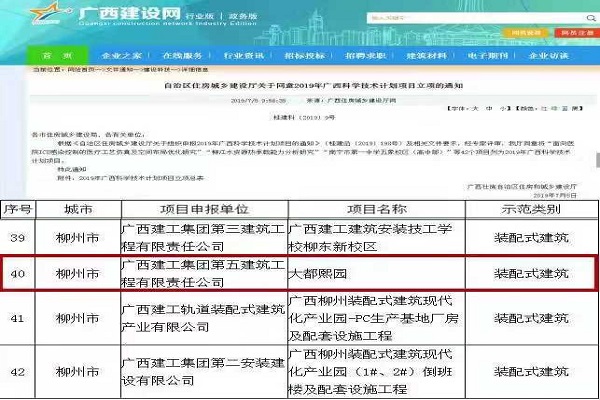Image resolution: width=600 pixels, height=400 pixels.
Task: Click project name 广西建工建筑安装技工学校柳东新校区
Action: click(x=370, y=237)
